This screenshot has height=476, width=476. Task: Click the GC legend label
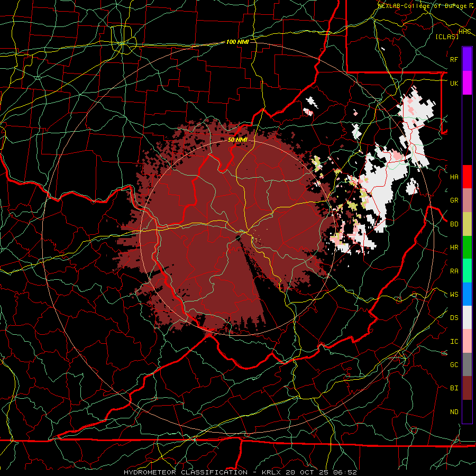pos(454,365)
